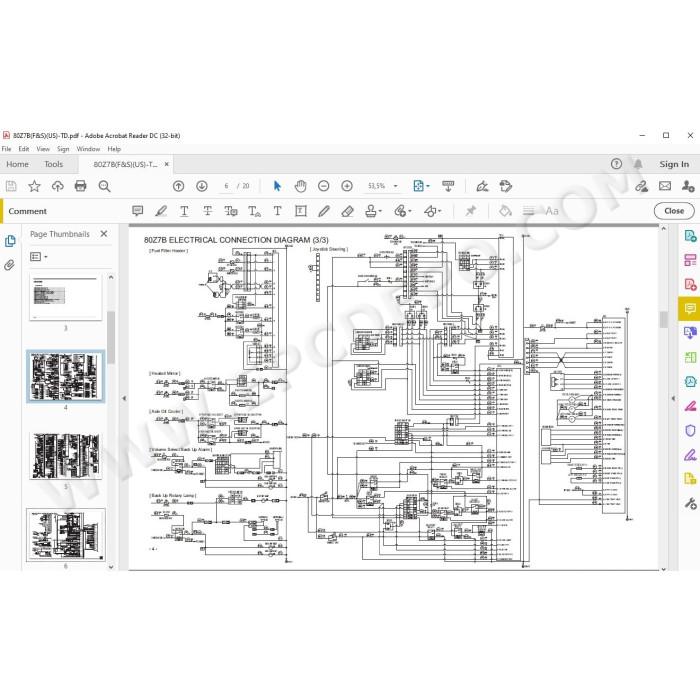This screenshot has height=700, width=700.
Task: Switch to the Tools tab
Action: tap(54, 164)
